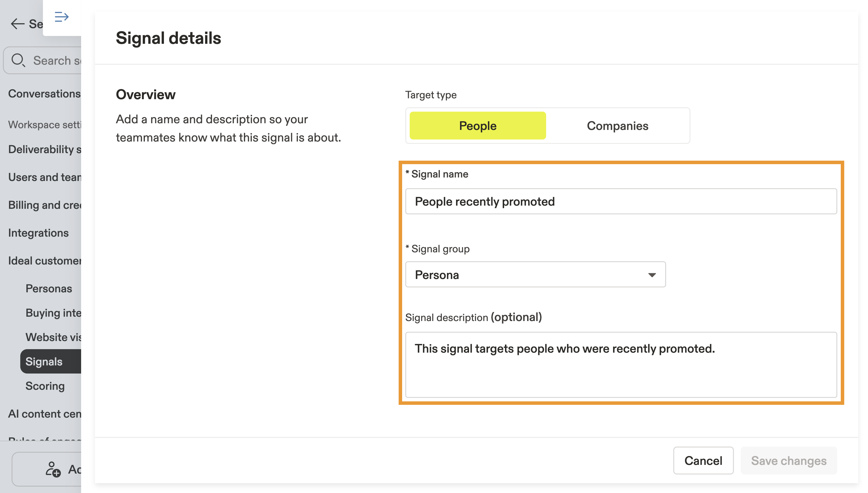The width and height of the screenshot is (868, 493).
Task: Open Personas settings page
Action: (49, 289)
